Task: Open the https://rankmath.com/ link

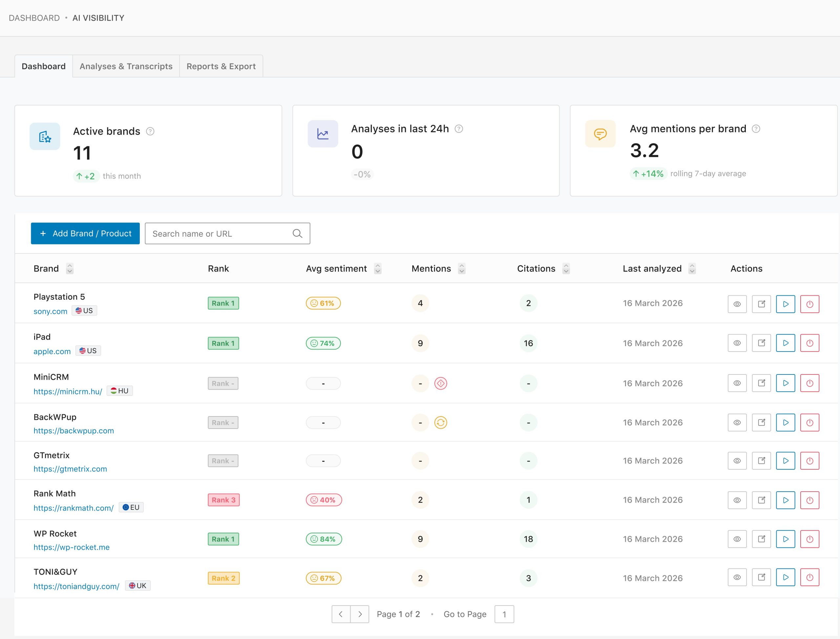Action: click(x=73, y=508)
